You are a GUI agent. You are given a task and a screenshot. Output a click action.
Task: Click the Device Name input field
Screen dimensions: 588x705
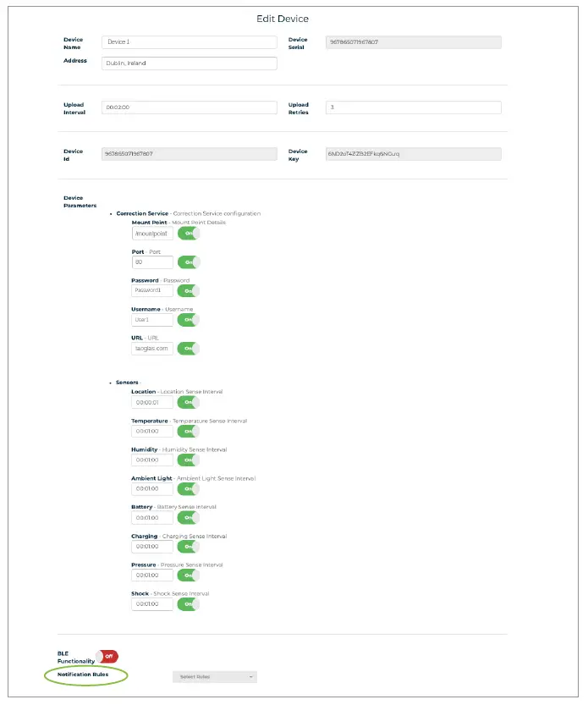pos(189,41)
